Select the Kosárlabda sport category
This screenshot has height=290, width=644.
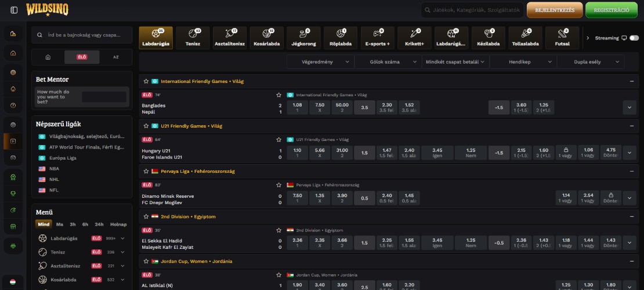coord(266,38)
